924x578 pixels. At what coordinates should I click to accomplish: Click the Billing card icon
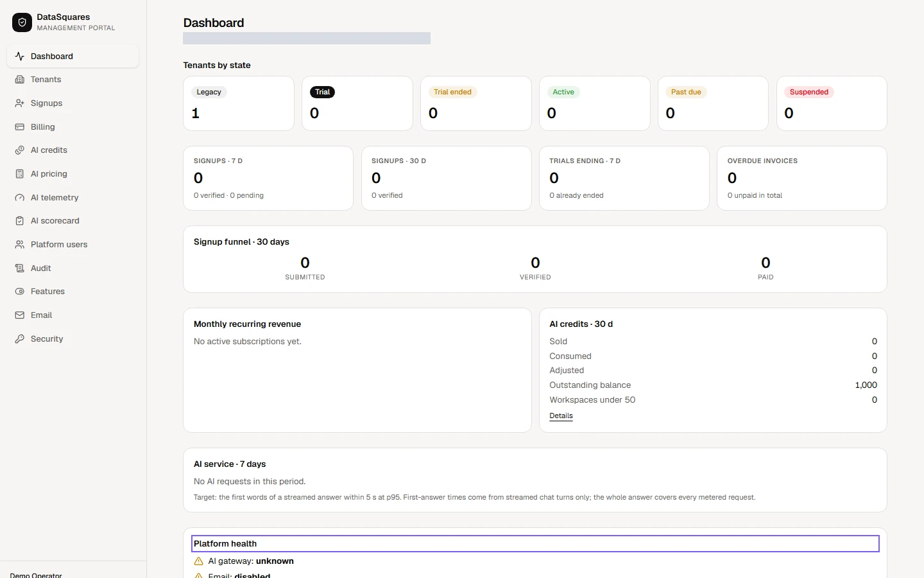coord(20,127)
